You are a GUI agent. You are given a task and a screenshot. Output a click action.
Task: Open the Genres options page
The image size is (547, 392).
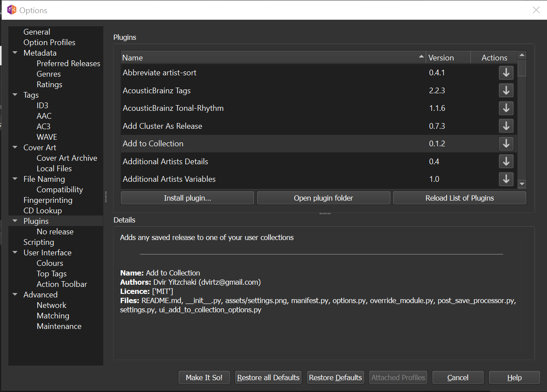49,74
